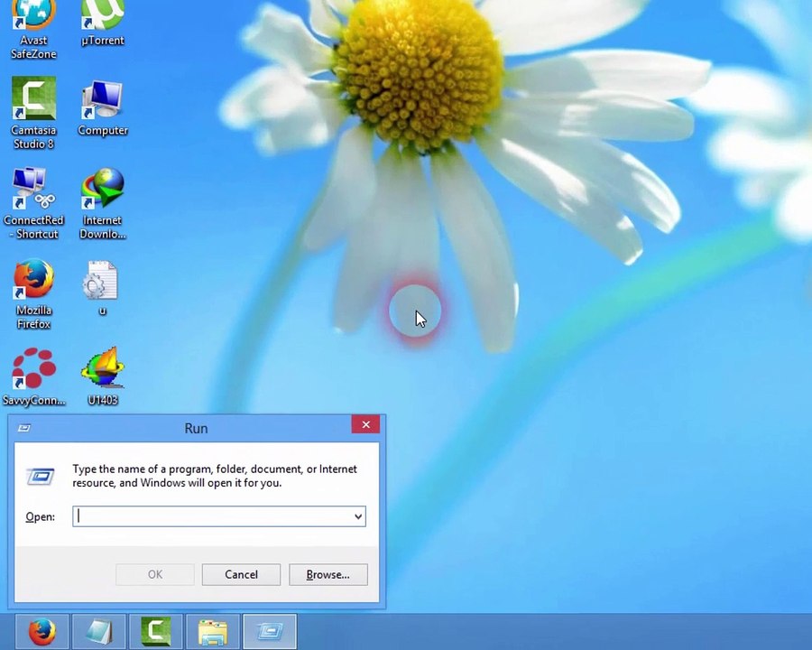
Task: Select the Computer desktop icon
Action: coord(103,107)
